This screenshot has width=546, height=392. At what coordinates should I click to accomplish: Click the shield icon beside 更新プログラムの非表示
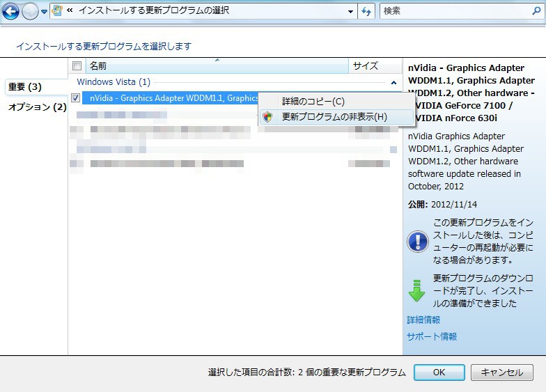tap(267, 117)
